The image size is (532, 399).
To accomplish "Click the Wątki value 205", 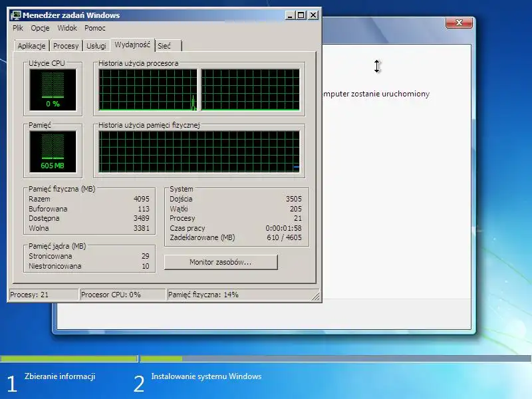I will click(x=295, y=209).
